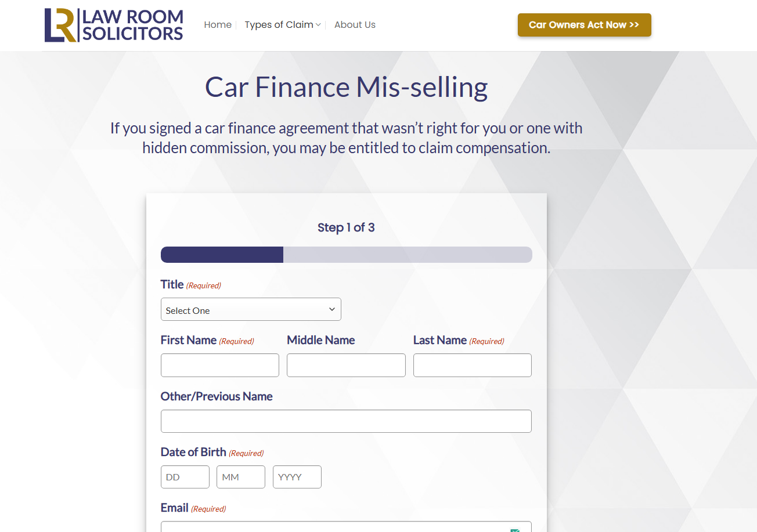Click the Title field label
757x532 pixels.
tap(172, 284)
